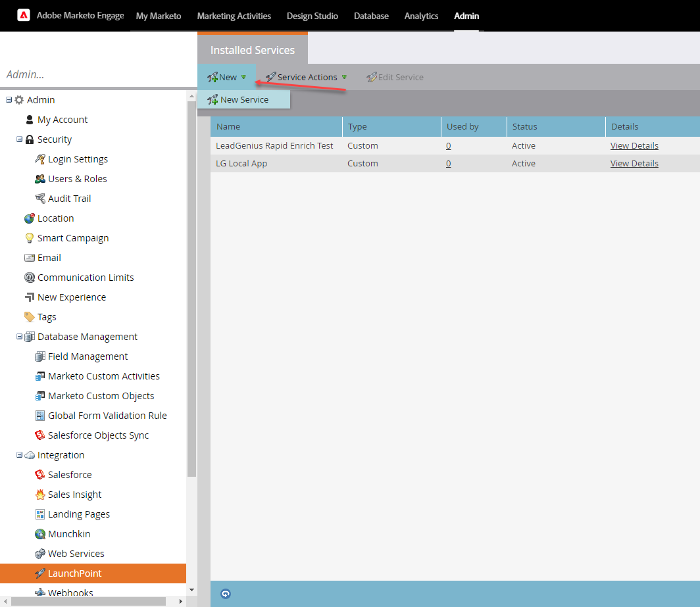Click the tree panel vertical scrollbar
Screen dimensions: 700x607
click(x=191, y=289)
